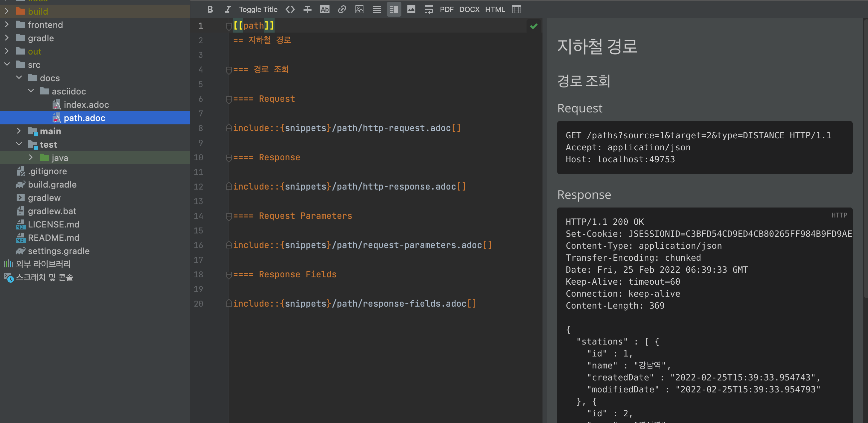Click the monospace code brackets icon
The height and width of the screenshot is (423, 868).
point(290,9)
